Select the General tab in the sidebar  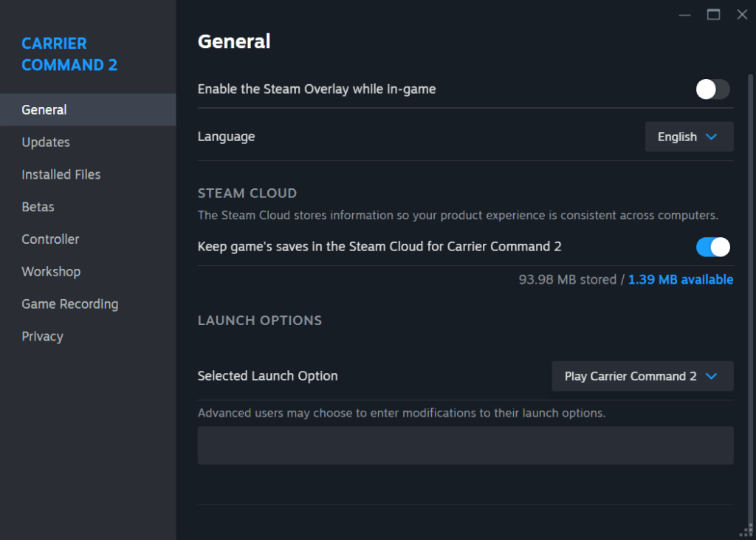click(x=44, y=110)
